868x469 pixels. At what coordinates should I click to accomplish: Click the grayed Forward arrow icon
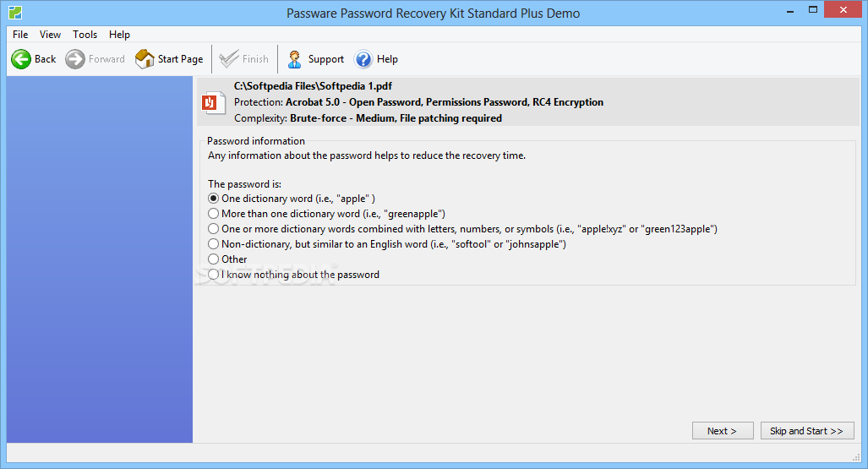[x=75, y=59]
